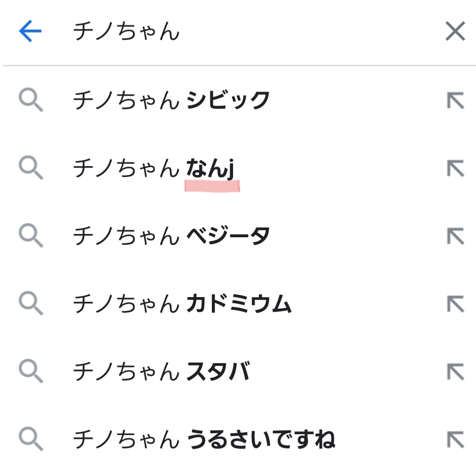Select suggestion チノちゃん うるさいですね
This screenshot has width=476, height=476.
204,440
